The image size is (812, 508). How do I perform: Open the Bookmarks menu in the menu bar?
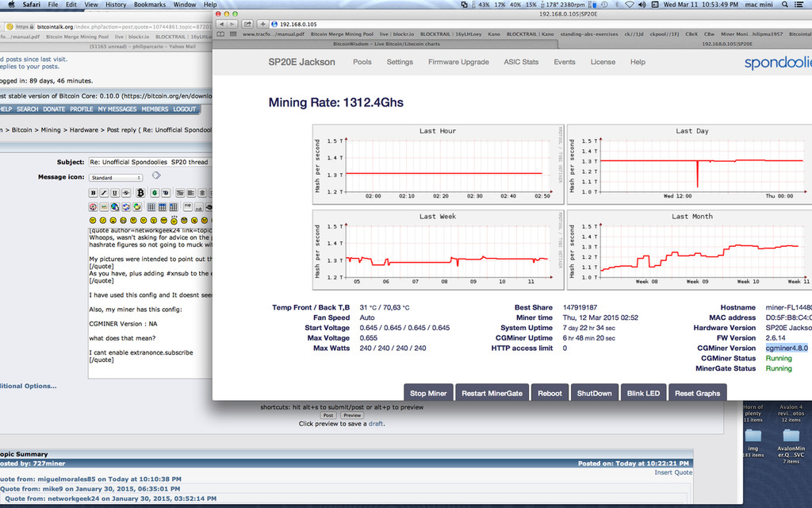pos(150,5)
